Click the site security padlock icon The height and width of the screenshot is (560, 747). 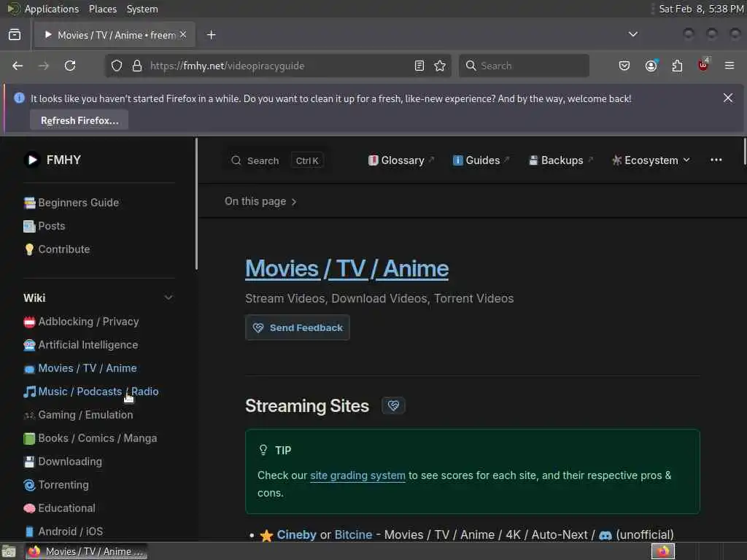pos(137,66)
